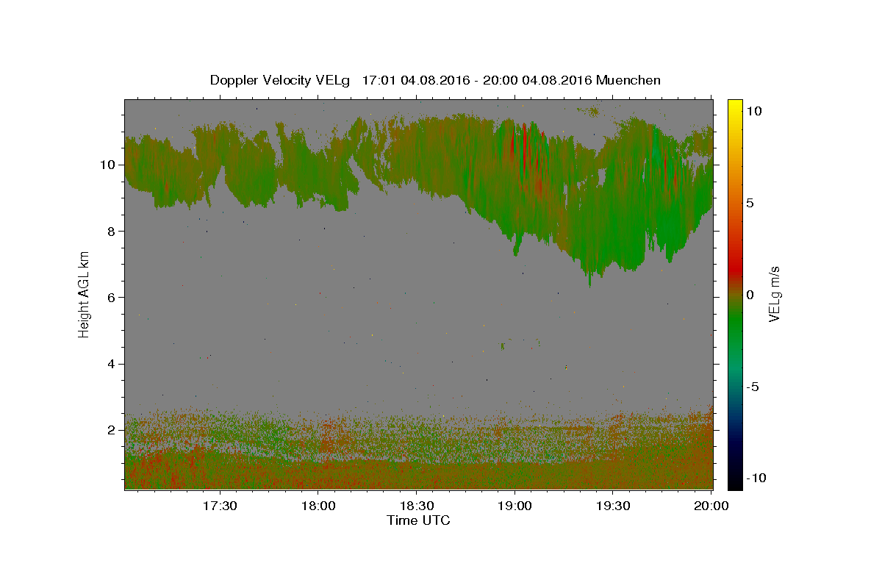Click the colorbar value 10 label
Image resolution: width=882 pixels, height=588 pixels.
(754, 110)
